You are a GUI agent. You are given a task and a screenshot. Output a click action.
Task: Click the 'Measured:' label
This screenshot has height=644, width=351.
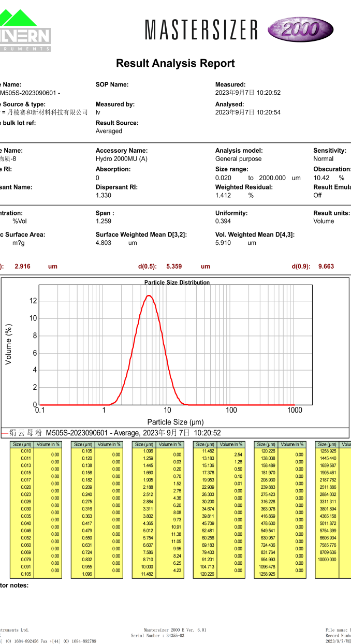[x=230, y=84]
